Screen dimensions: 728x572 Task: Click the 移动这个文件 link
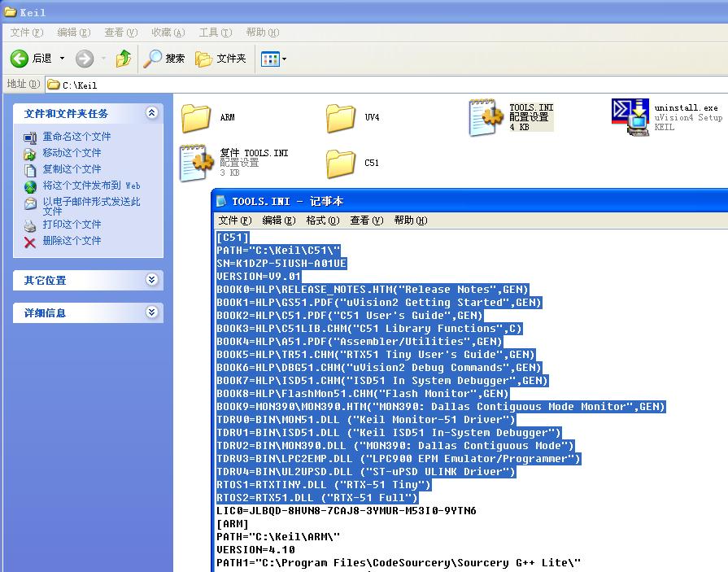pyautogui.click(x=72, y=153)
